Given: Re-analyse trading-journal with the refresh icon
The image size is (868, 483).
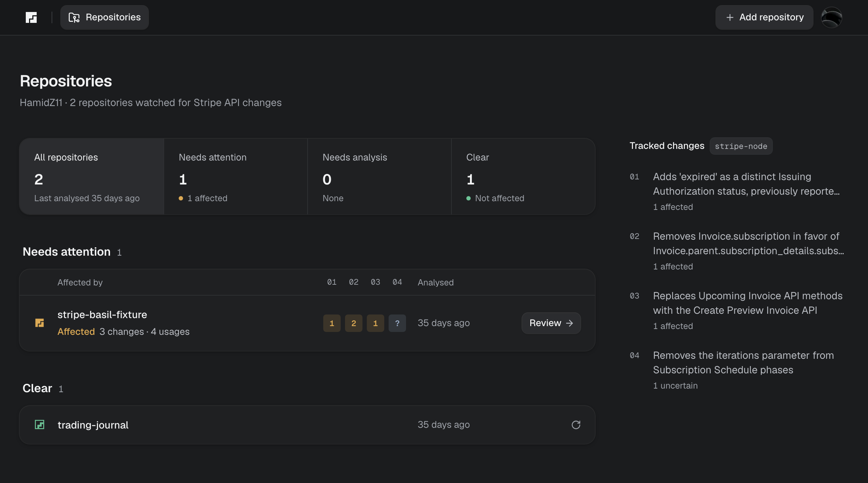Looking at the screenshot, I should pos(576,425).
